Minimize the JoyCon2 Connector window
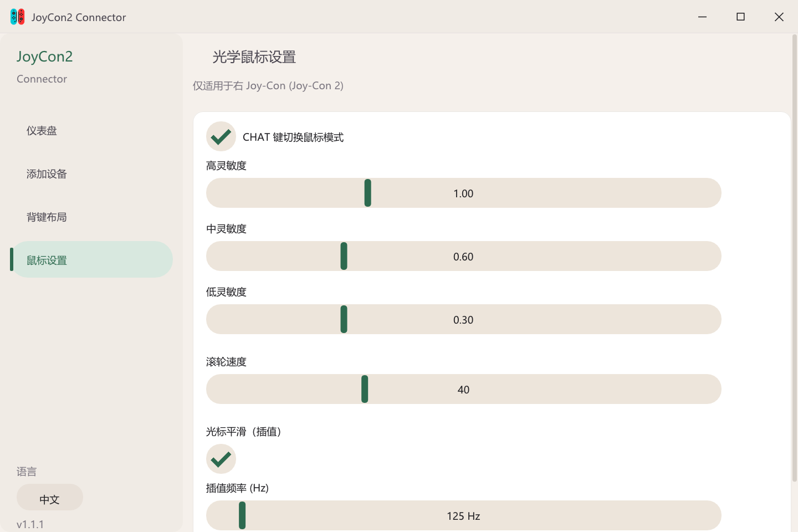Viewport: 798px width, 532px height. [702, 17]
